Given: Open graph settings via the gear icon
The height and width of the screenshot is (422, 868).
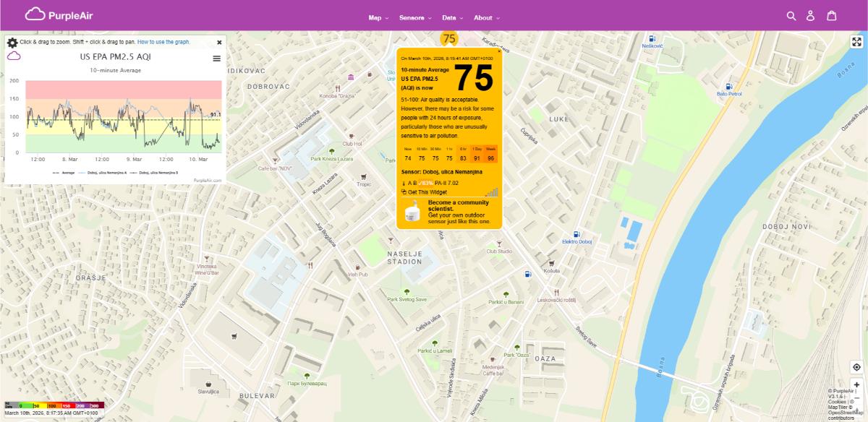Looking at the screenshot, I should click(12, 42).
